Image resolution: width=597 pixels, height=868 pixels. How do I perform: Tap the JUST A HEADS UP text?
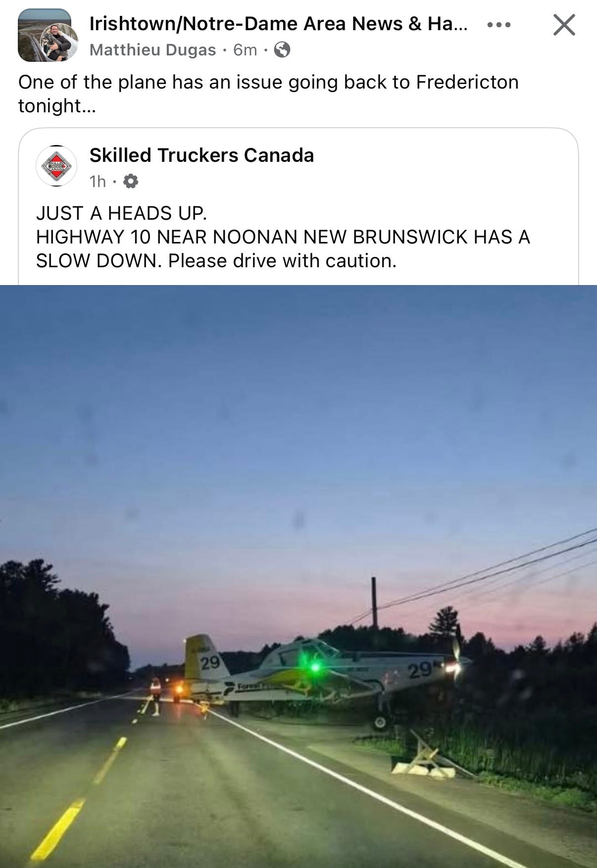(x=121, y=213)
